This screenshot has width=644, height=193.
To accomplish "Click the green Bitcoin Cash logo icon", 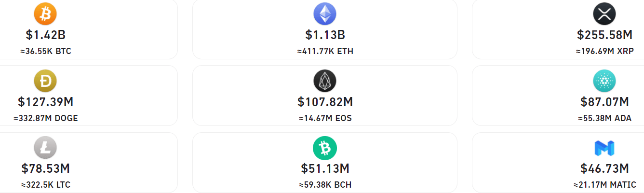I will tap(325, 149).
